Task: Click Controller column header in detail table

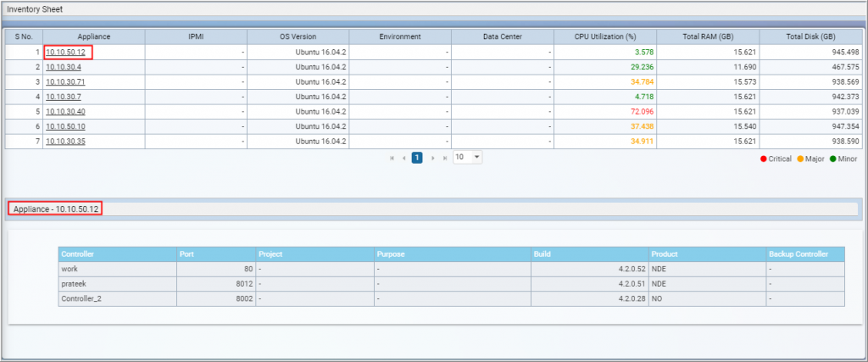Action: pyautogui.click(x=117, y=254)
